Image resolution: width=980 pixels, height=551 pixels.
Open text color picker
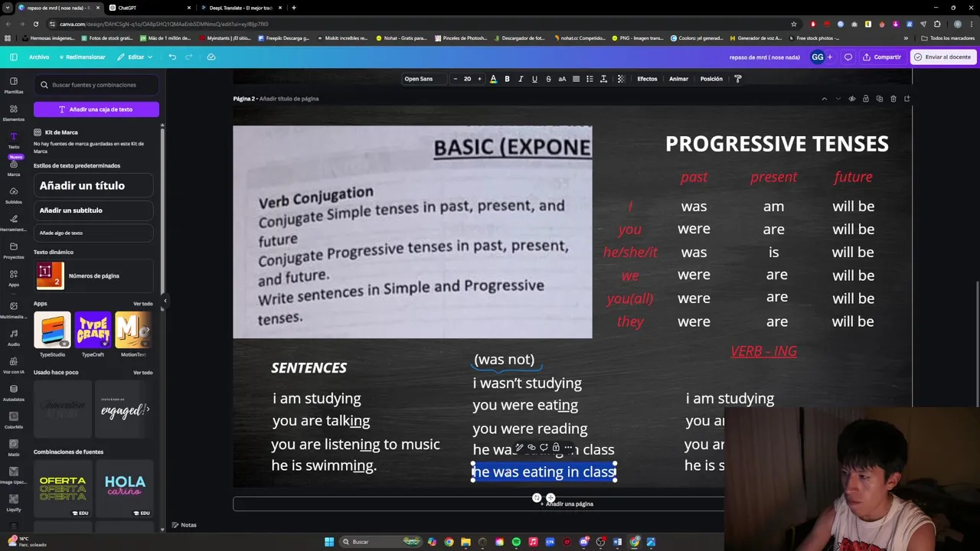tap(493, 79)
